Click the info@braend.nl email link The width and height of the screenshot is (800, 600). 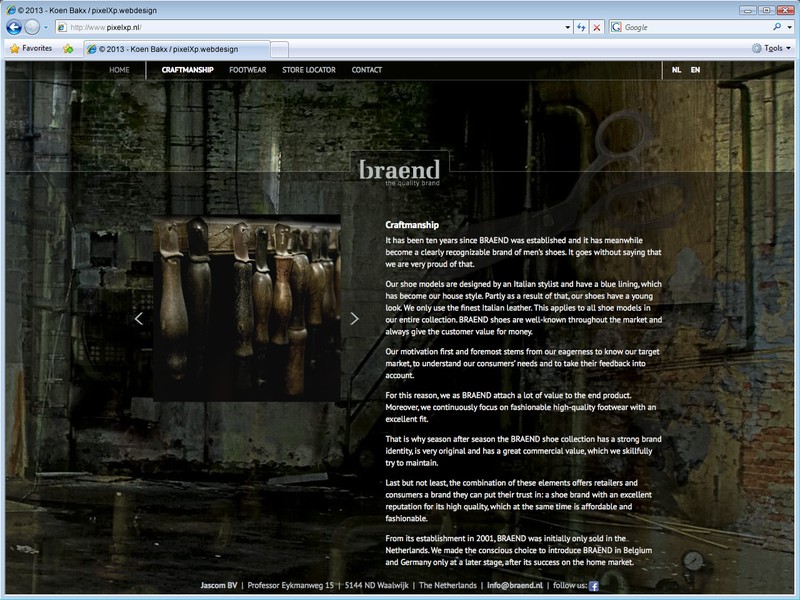(514, 586)
